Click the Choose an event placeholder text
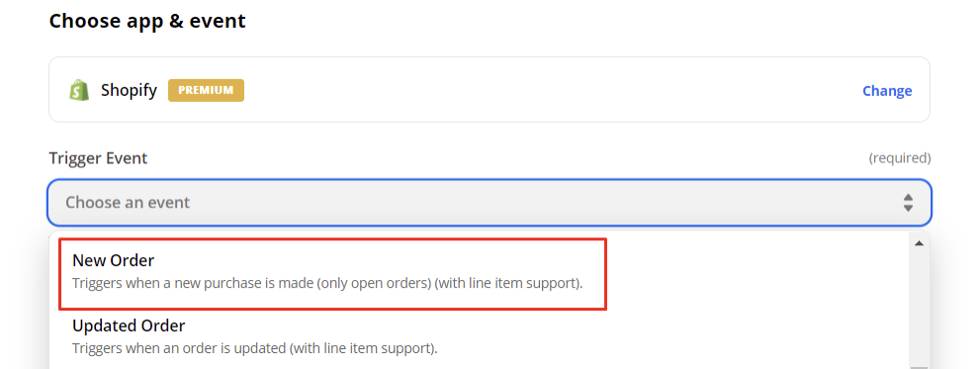Screen dimensions: 980x369 pyautogui.click(x=128, y=203)
